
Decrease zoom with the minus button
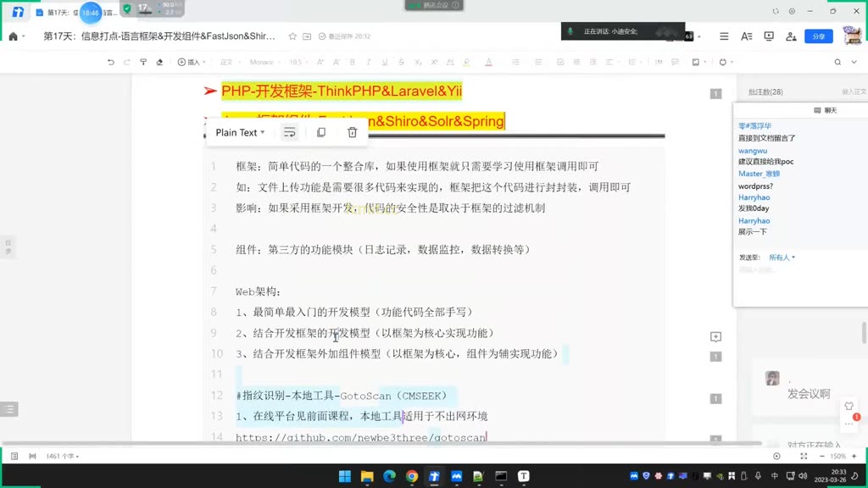click(822, 456)
